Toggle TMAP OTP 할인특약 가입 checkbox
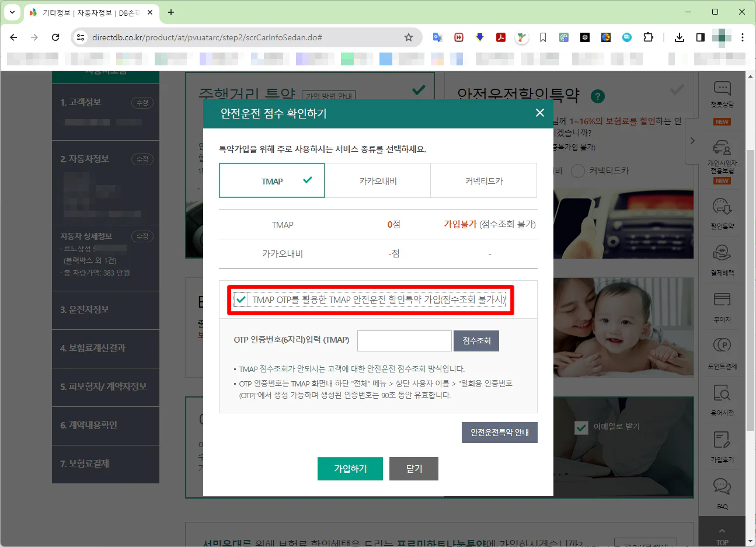 241,300
